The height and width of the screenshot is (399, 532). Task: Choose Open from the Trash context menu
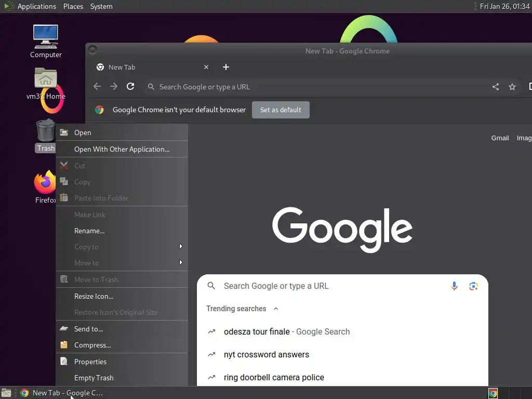[x=122, y=132]
